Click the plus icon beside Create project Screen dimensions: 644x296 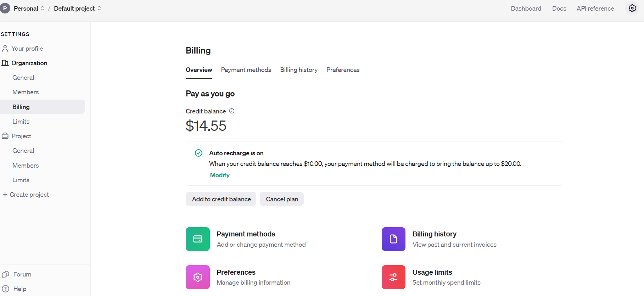(x=5, y=194)
